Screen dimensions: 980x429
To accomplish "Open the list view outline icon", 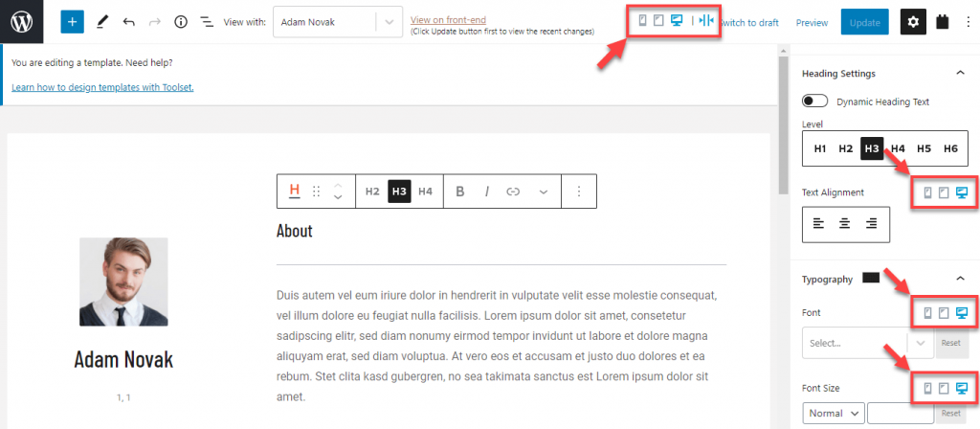I will tap(206, 21).
